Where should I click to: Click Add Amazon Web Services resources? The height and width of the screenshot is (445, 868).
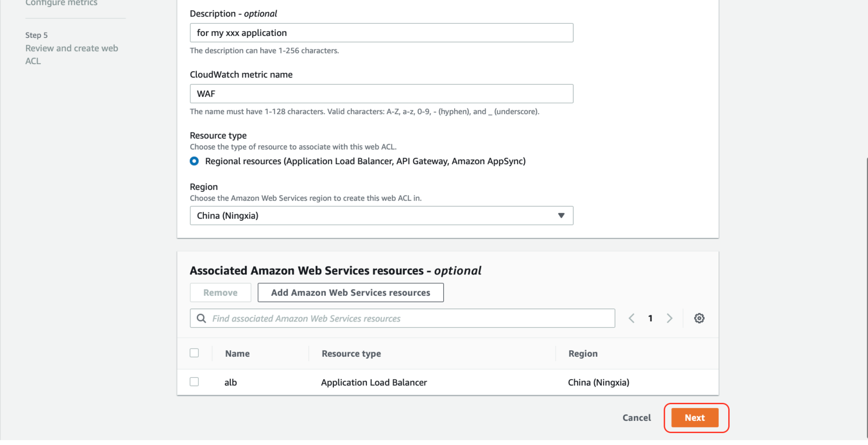point(351,293)
